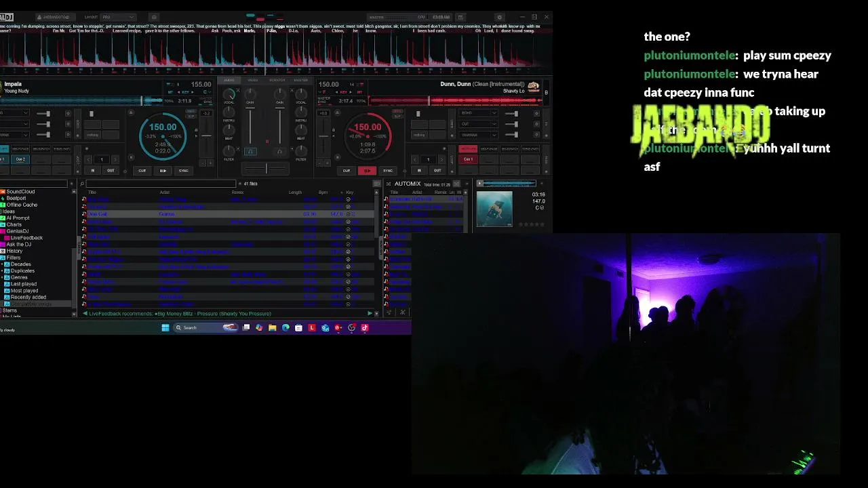
Task: Select the Recently added filter
Action: click(28, 297)
